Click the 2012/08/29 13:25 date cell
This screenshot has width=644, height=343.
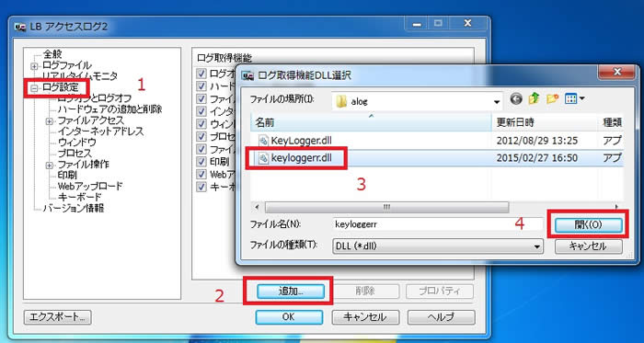coord(537,141)
